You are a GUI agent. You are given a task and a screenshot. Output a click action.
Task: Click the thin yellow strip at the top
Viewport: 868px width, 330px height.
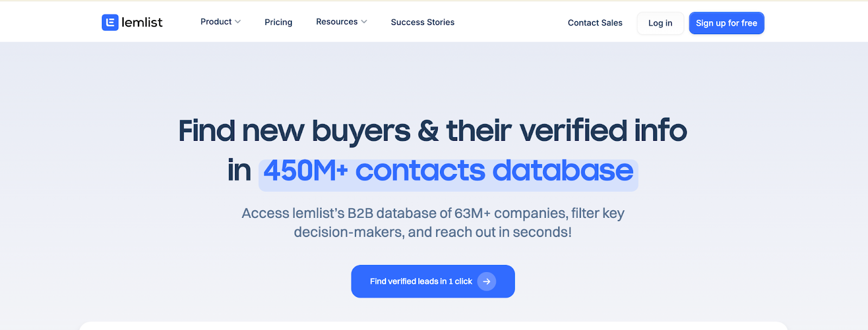click(434, 1)
